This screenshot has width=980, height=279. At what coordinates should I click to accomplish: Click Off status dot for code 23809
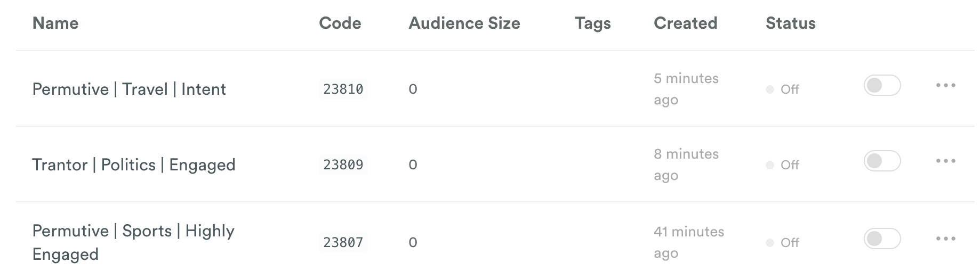769,165
